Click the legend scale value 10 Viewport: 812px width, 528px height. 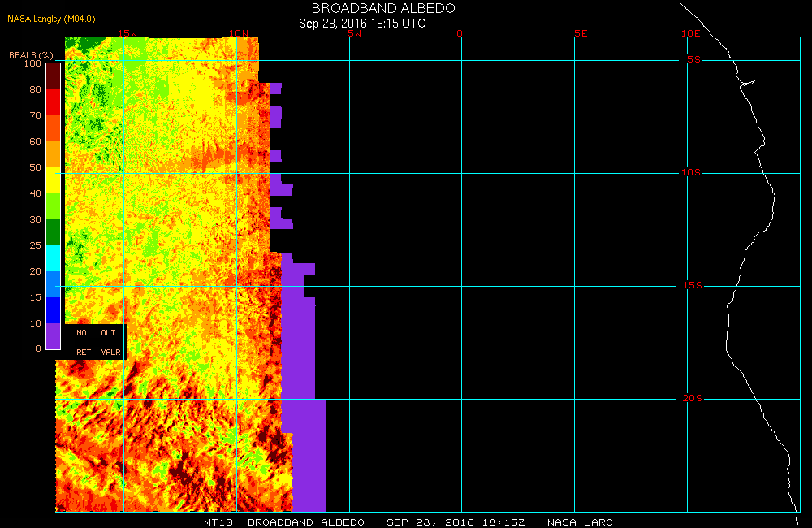pyautogui.click(x=35, y=322)
